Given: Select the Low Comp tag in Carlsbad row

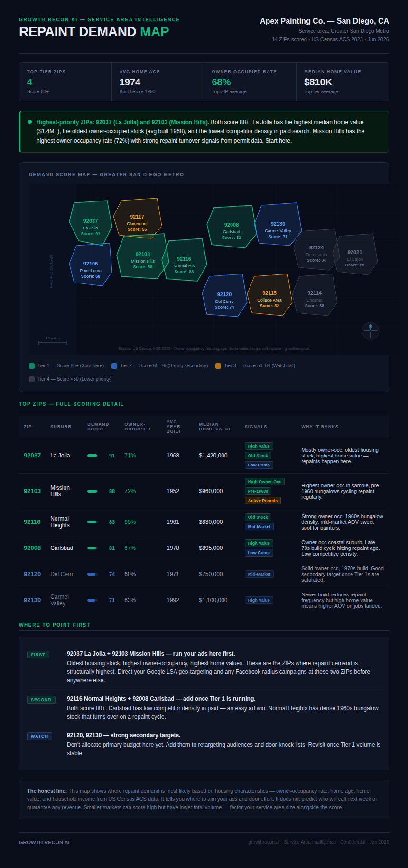Looking at the screenshot, I should point(259,553).
